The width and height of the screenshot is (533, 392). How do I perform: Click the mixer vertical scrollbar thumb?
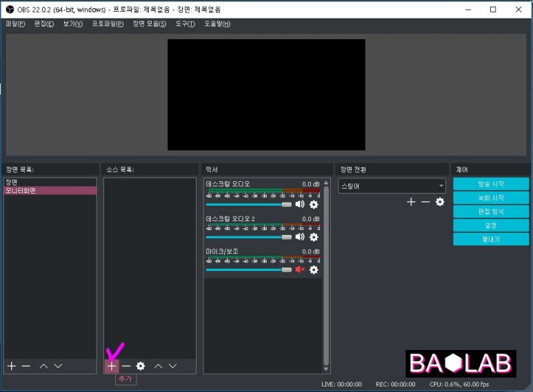point(326,276)
